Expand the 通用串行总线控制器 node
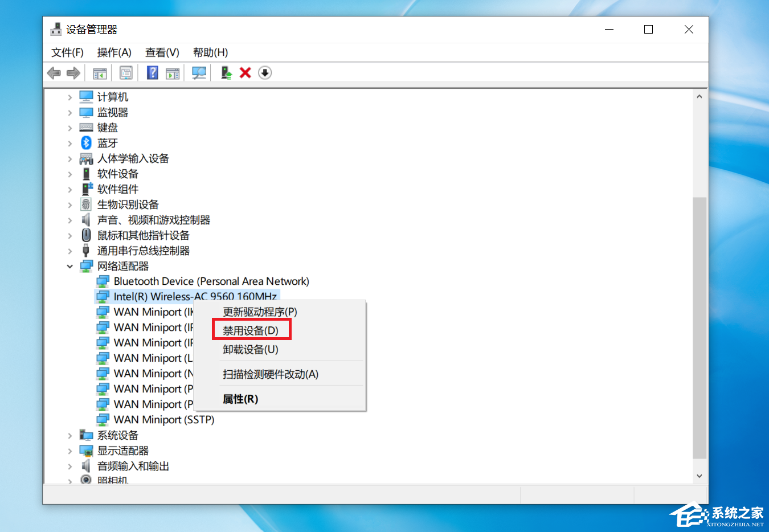 pos(70,251)
